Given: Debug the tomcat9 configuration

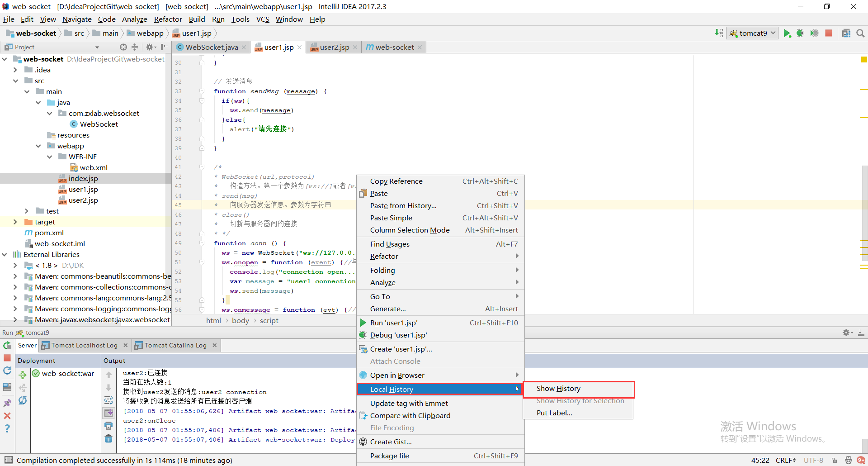Looking at the screenshot, I should pos(801,33).
